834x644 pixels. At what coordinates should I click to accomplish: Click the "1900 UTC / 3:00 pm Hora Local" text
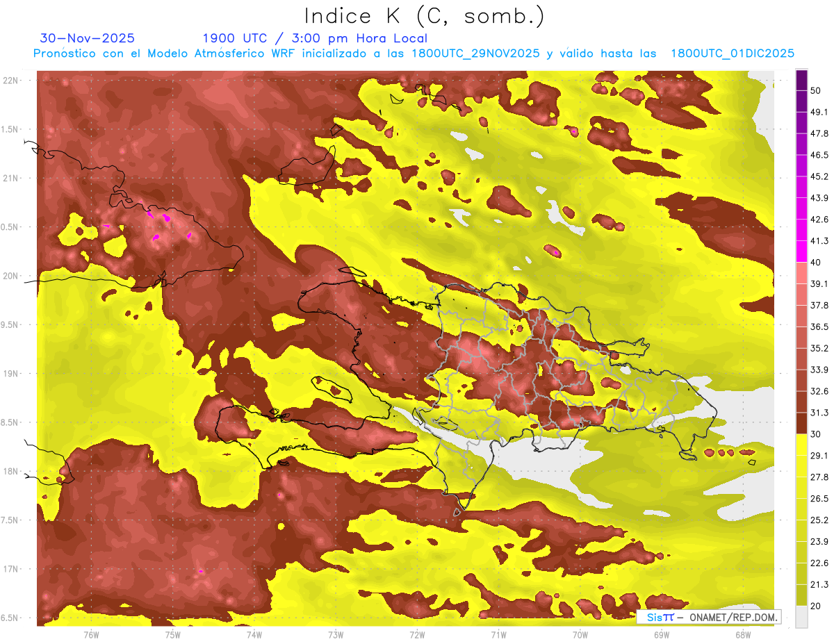[315, 38]
